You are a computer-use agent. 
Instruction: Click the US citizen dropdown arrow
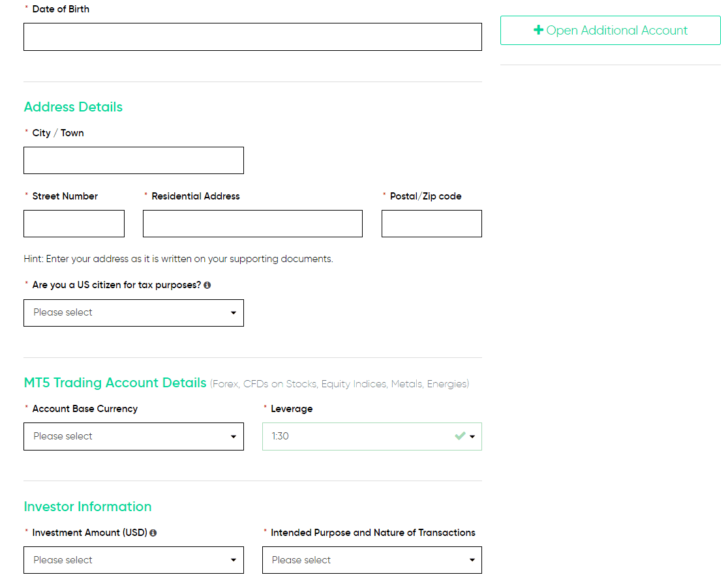point(234,313)
